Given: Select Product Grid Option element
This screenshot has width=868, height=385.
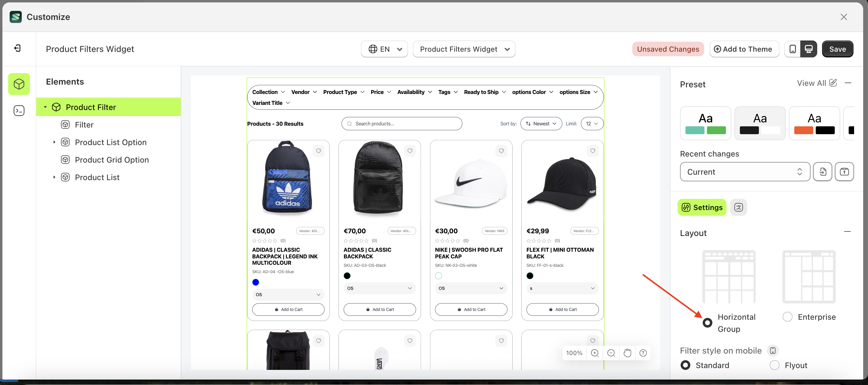Looking at the screenshot, I should (x=112, y=160).
